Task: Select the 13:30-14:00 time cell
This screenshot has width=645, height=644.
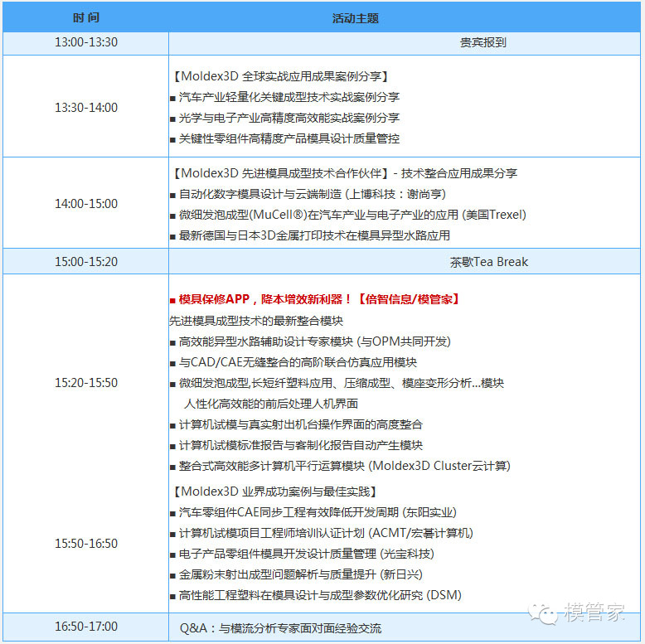Action: [86, 108]
